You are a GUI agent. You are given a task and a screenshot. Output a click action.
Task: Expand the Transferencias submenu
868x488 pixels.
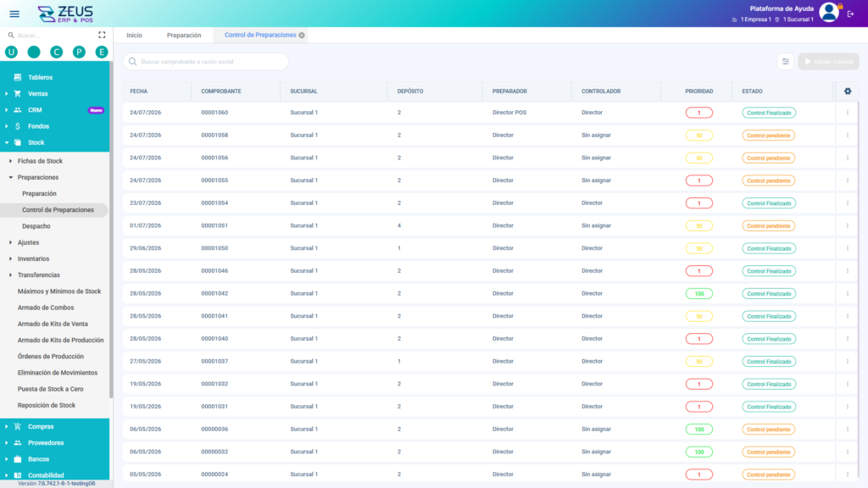(10, 275)
